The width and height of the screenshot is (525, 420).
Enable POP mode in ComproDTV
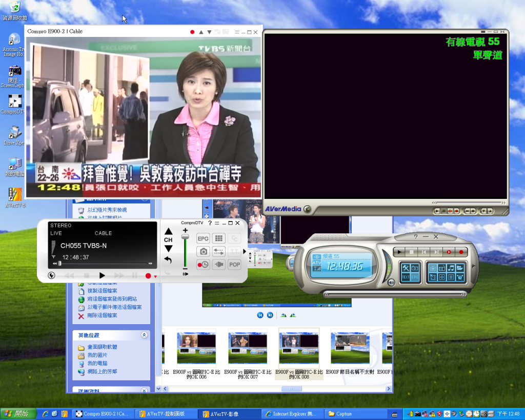tap(234, 265)
